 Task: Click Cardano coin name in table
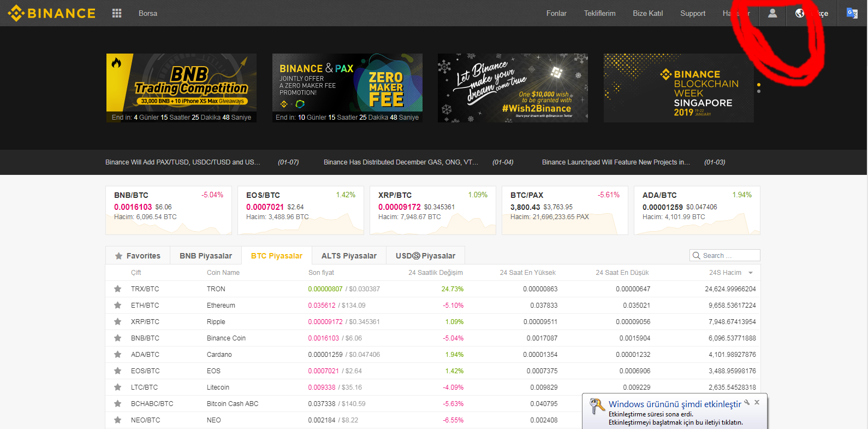(219, 355)
